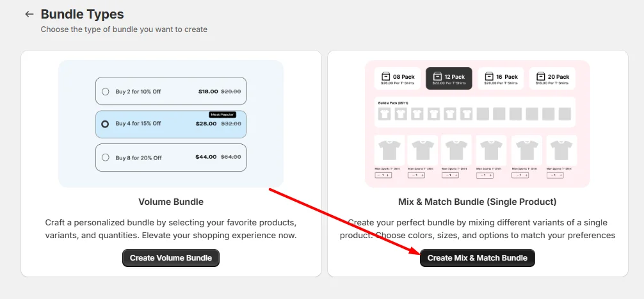Click the first Men Sports T-Shirt product image
Viewport: 644px width, 299px height.
(x=389, y=150)
